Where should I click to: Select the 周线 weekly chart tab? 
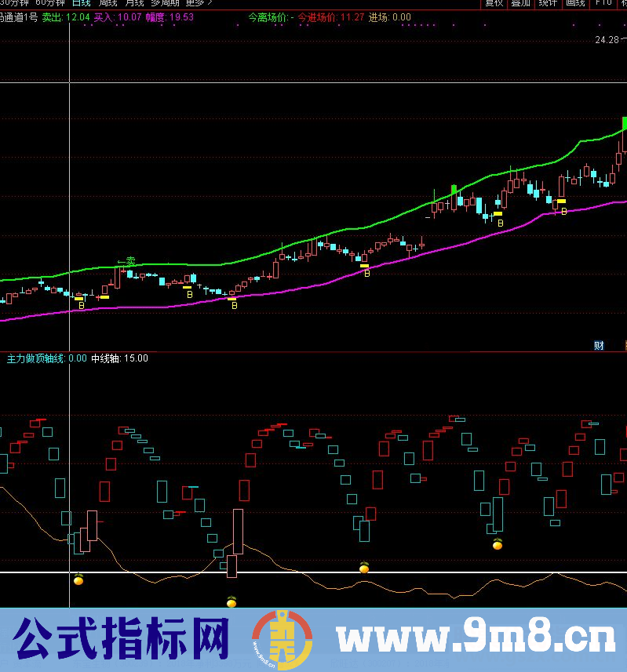[x=108, y=3]
